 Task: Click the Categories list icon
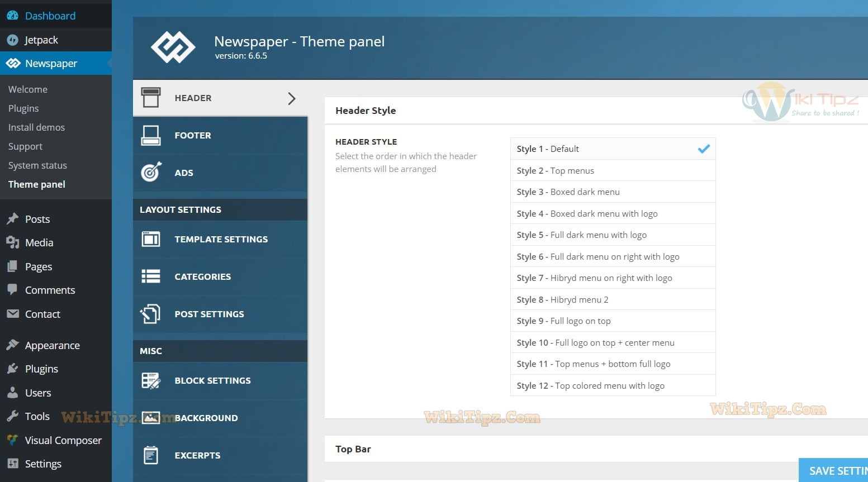[151, 276]
